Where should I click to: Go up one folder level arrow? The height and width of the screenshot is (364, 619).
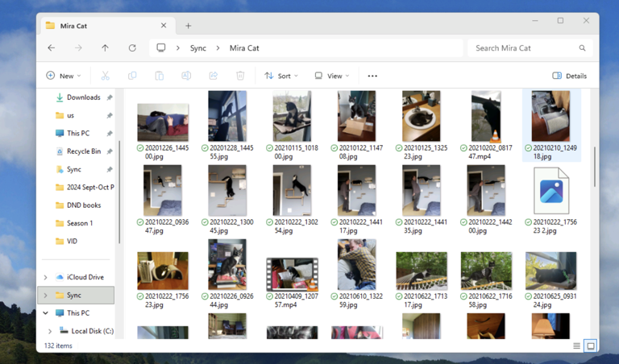(x=105, y=48)
